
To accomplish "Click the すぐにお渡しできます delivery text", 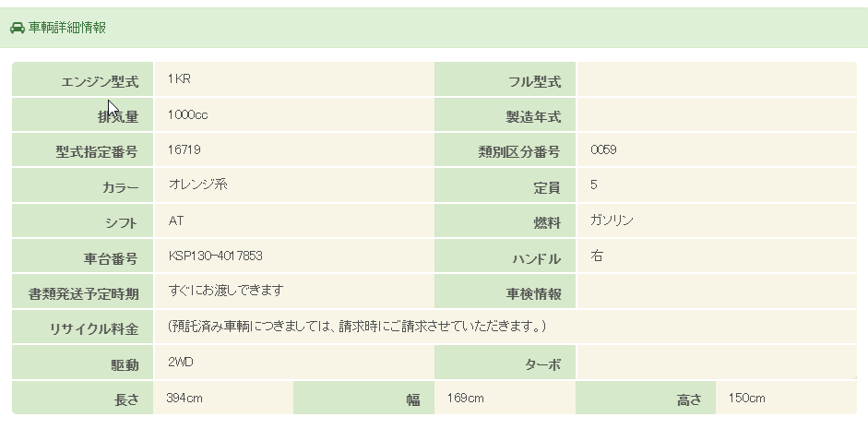I will (x=226, y=291).
